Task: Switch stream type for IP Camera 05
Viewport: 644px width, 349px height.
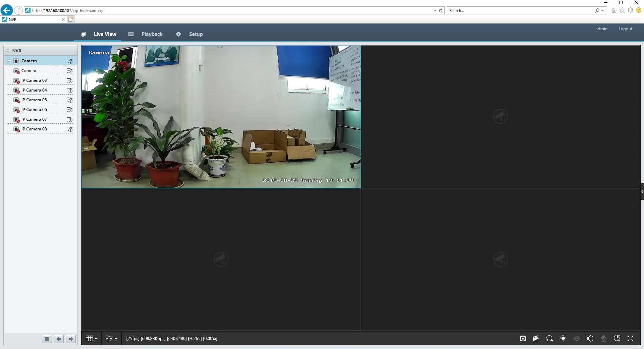Action: point(70,100)
